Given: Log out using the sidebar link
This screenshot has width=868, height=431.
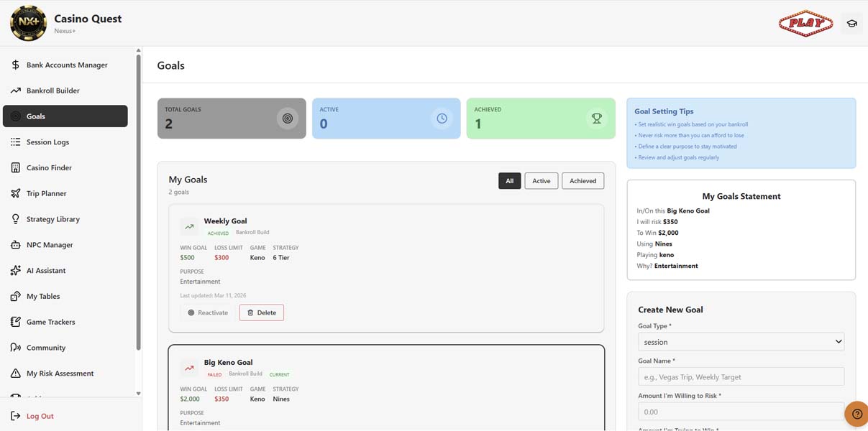Looking at the screenshot, I should (40, 416).
